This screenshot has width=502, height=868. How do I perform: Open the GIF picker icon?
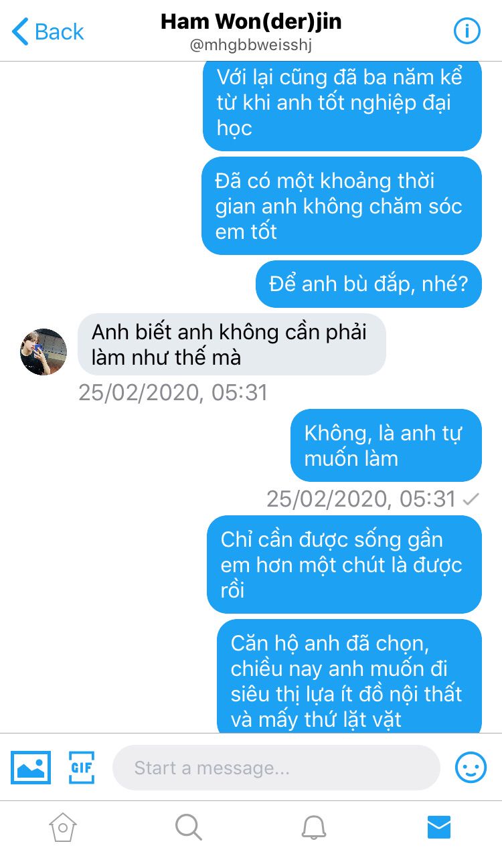click(x=82, y=768)
